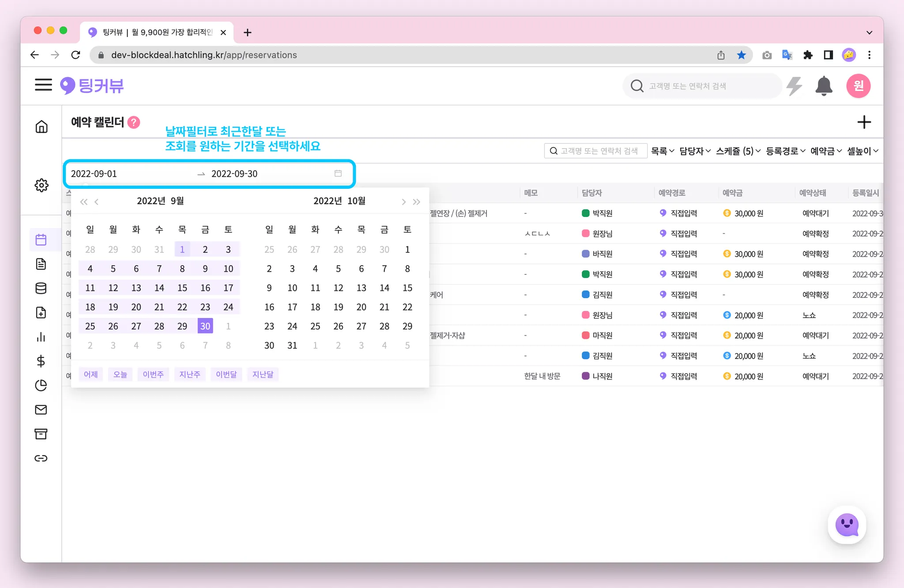Open the 등록경로 filter dropdown
904x588 pixels.
(x=785, y=151)
